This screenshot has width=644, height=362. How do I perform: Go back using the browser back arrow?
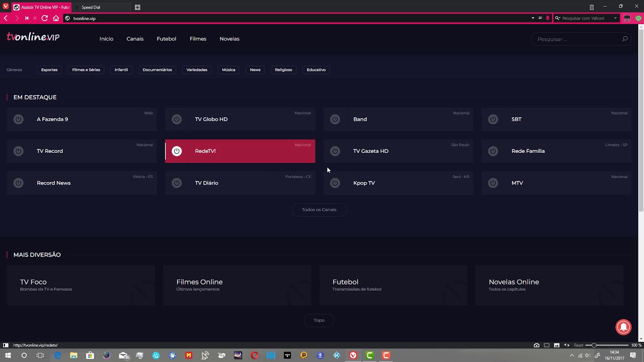pos(6,18)
